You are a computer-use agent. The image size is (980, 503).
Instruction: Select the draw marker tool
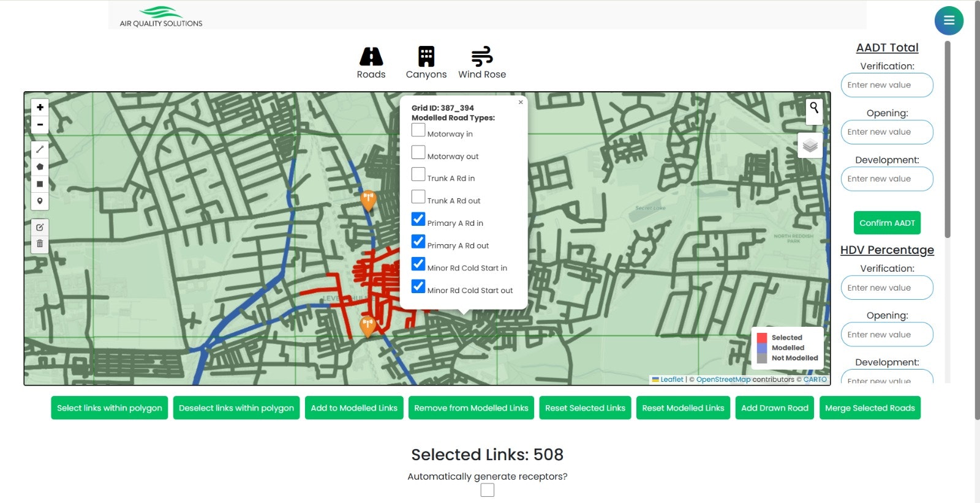pyautogui.click(x=40, y=201)
